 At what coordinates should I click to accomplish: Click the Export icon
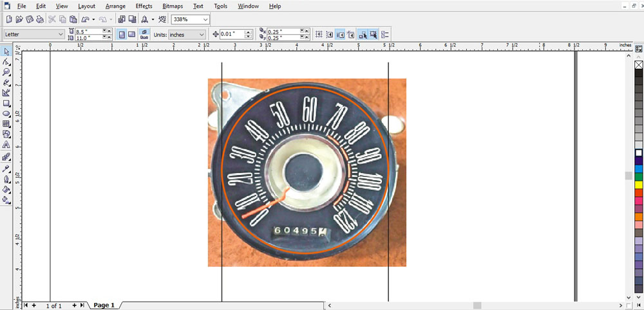(132, 19)
